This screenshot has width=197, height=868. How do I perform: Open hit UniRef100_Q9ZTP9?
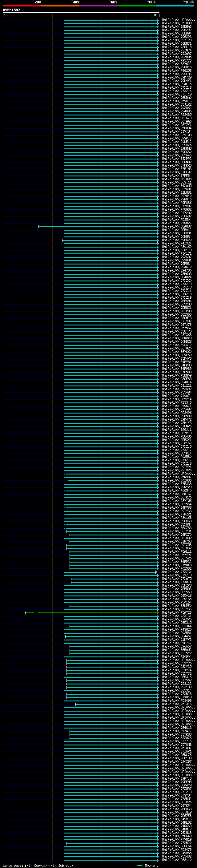(177, 40)
